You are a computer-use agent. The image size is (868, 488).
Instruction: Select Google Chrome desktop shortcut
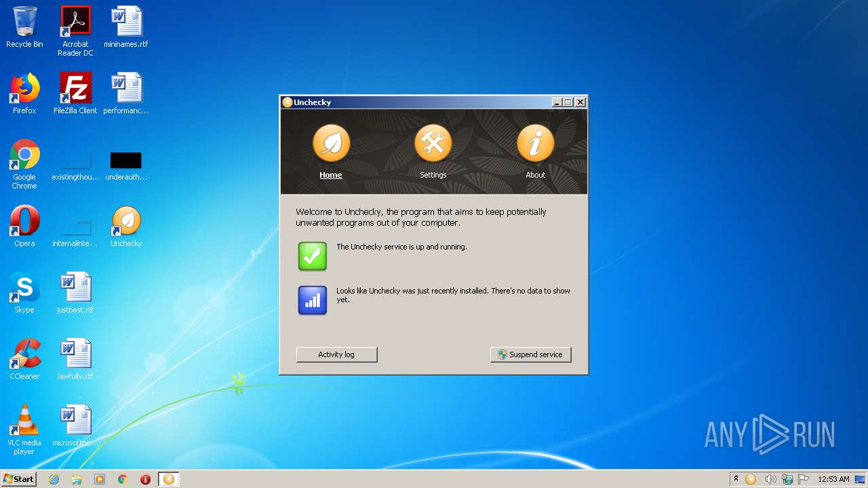[x=24, y=165]
